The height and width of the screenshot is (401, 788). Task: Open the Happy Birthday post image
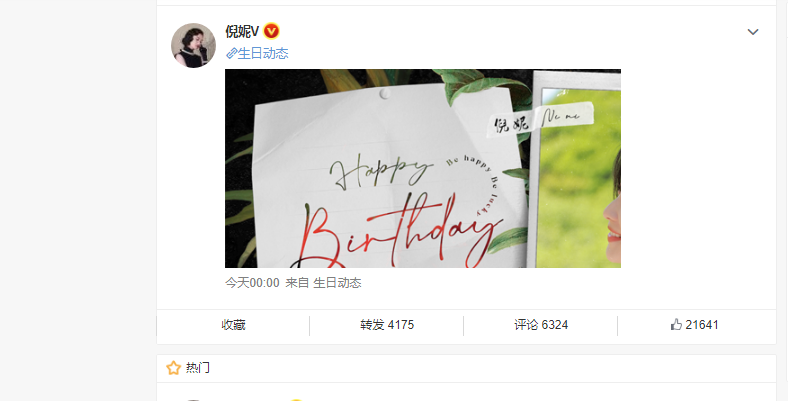[423, 168]
